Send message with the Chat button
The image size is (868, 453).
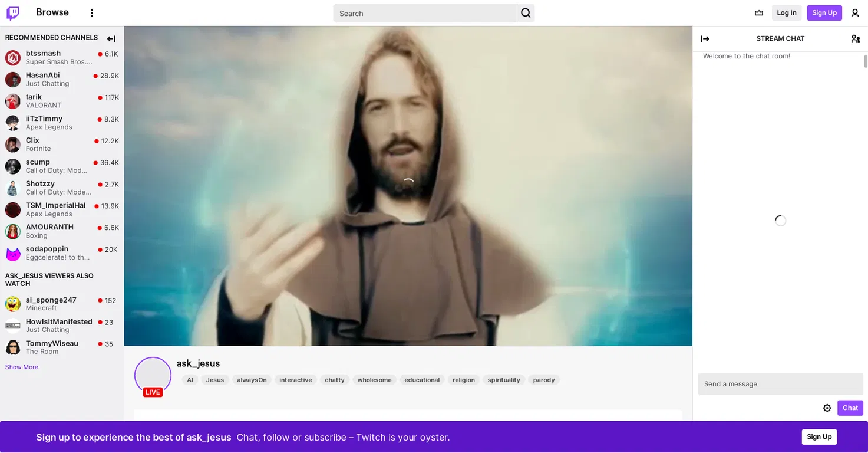tap(850, 408)
